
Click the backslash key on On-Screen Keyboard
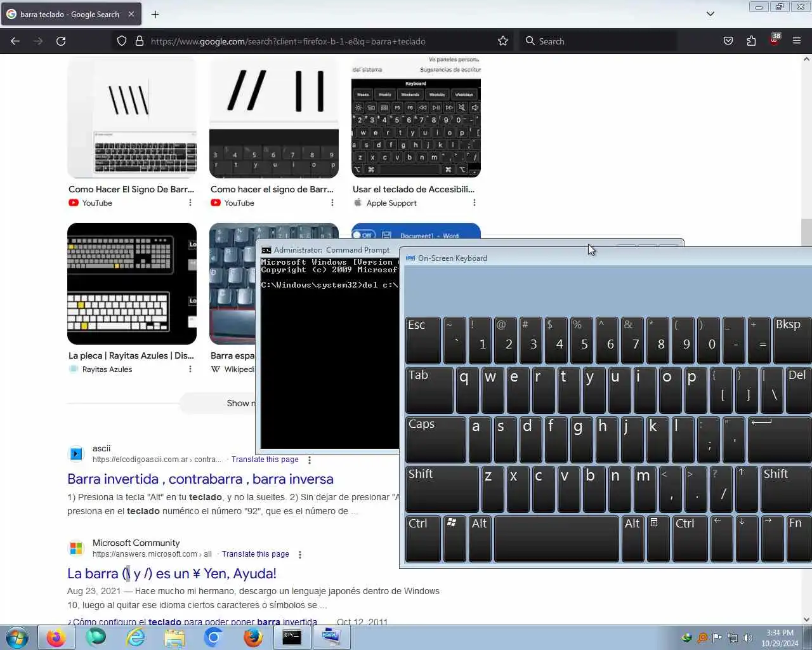point(772,390)
